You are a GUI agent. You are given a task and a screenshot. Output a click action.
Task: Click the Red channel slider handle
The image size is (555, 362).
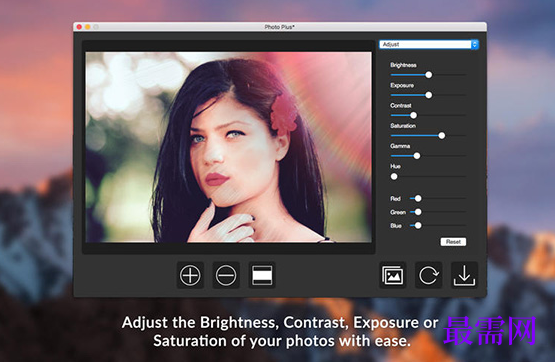[418, 199]
